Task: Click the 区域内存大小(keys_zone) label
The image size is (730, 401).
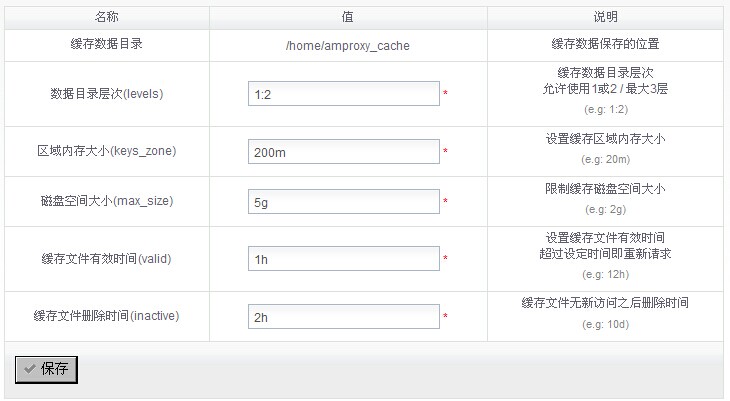Action: (x=106, y=152)
